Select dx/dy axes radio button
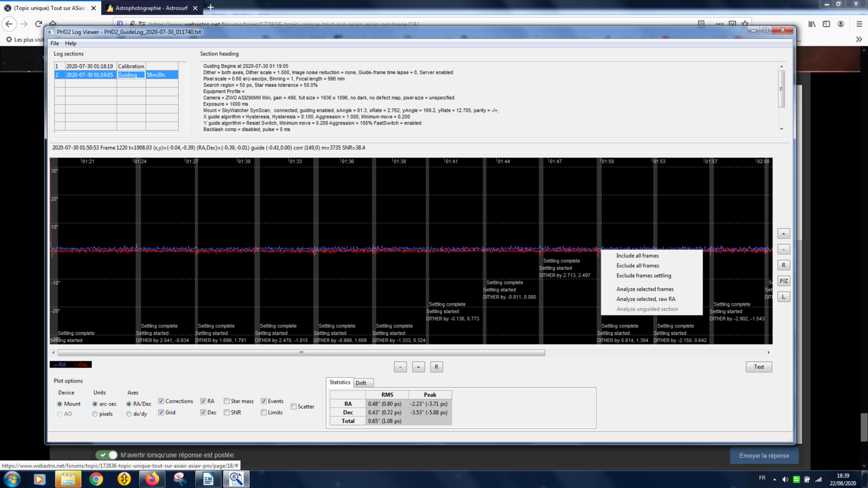 (129, 414)
